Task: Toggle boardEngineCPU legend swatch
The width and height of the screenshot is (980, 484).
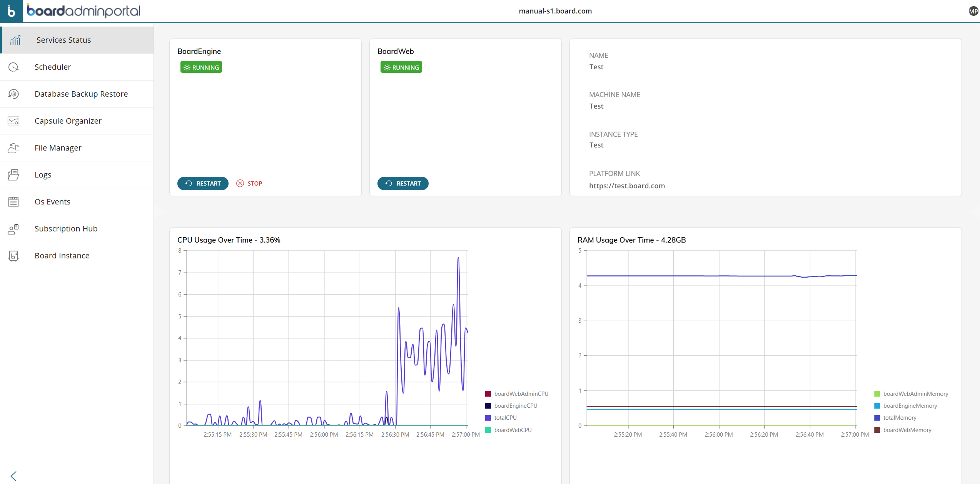Action: click(x=488, y=406)
